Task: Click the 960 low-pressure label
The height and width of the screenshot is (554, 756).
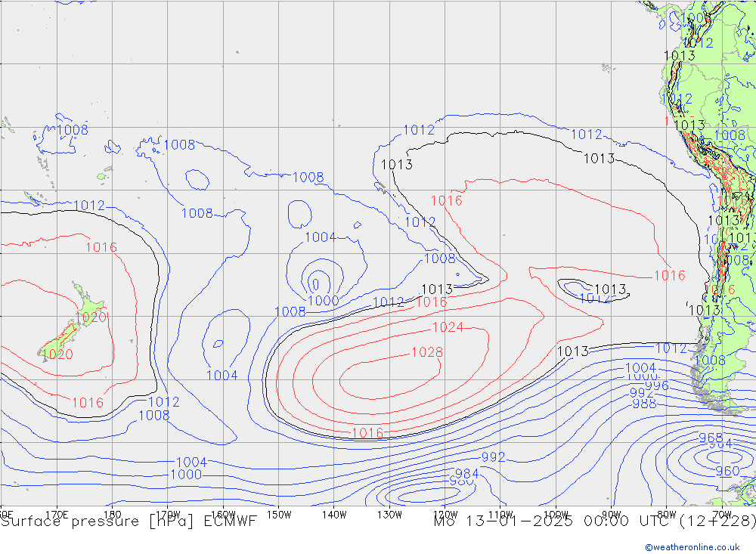Action: 727,471
